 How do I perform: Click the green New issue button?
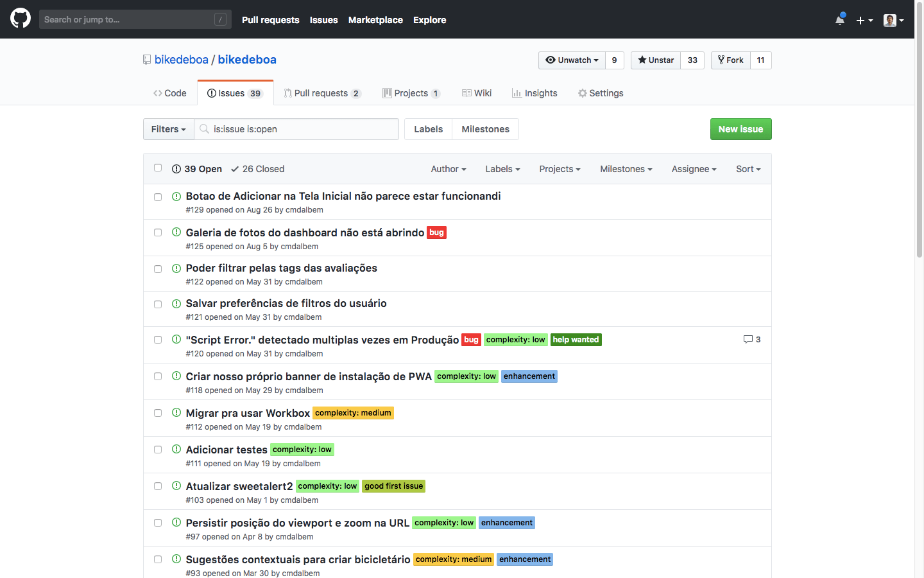[x=740, y=129]
